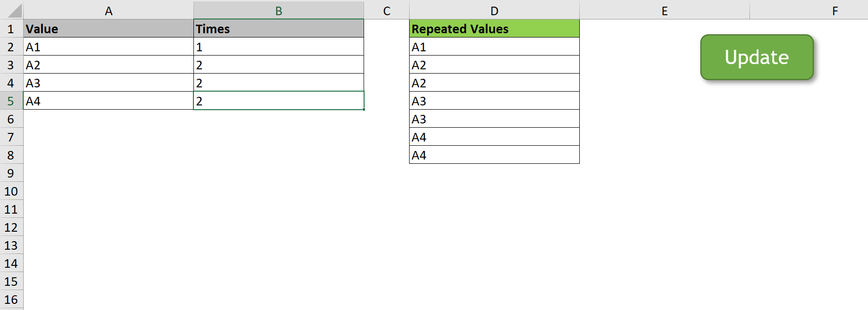Select column header D
Image resolution: width=868 pixels, height=310 pixels.
coord(494,10)
